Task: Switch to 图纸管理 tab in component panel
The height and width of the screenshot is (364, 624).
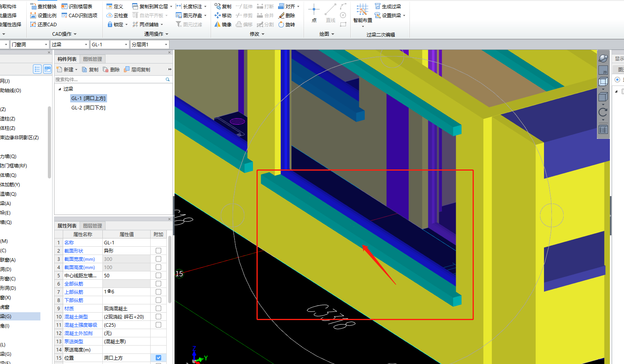Action: pyautogui.click(x=93, y=59)
